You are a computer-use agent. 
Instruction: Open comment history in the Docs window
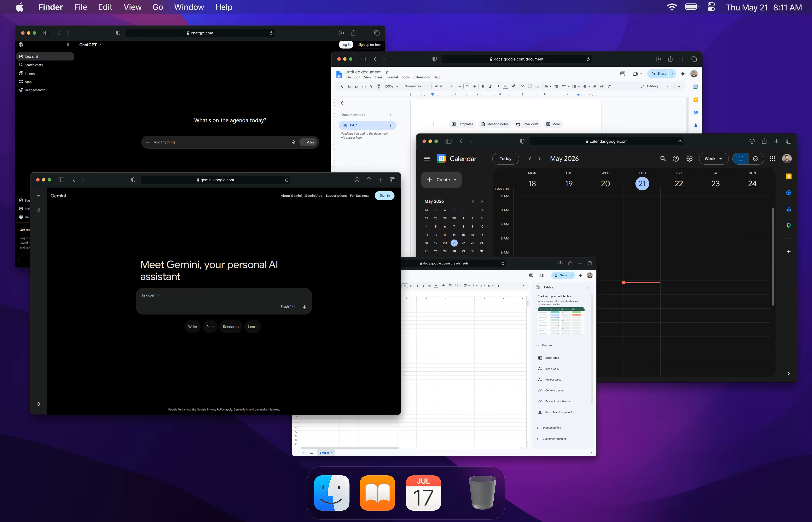pyautogui.click(x=623, y=73)
